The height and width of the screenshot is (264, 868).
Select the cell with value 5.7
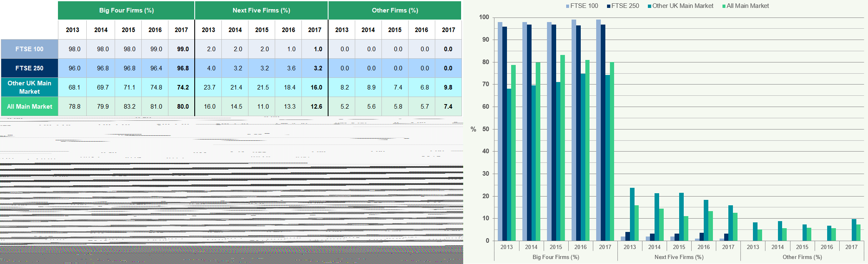421,107
